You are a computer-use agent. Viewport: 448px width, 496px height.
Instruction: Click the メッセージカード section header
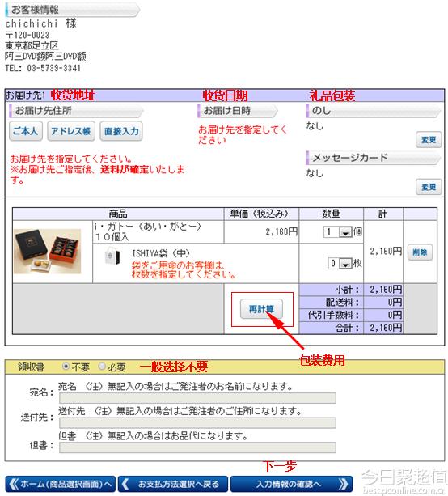coord(373,158)
